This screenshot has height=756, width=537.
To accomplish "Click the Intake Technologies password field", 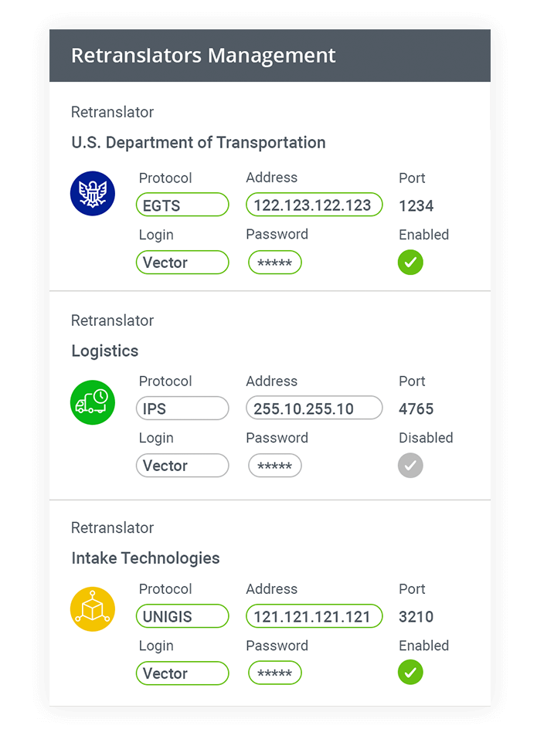I will coord(275,673).
